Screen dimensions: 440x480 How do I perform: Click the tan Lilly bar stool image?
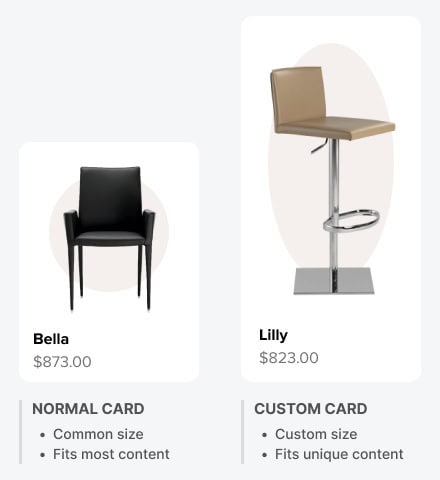pos(332,180)
